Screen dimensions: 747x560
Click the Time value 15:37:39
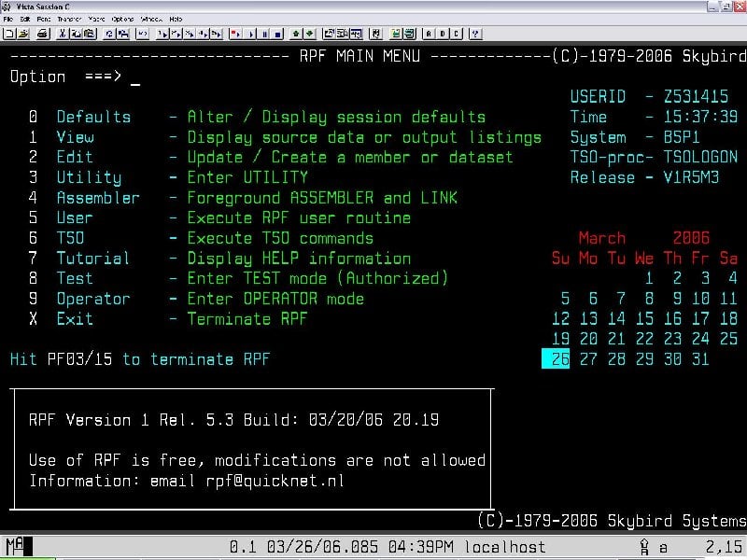click(x=701, y=117)
